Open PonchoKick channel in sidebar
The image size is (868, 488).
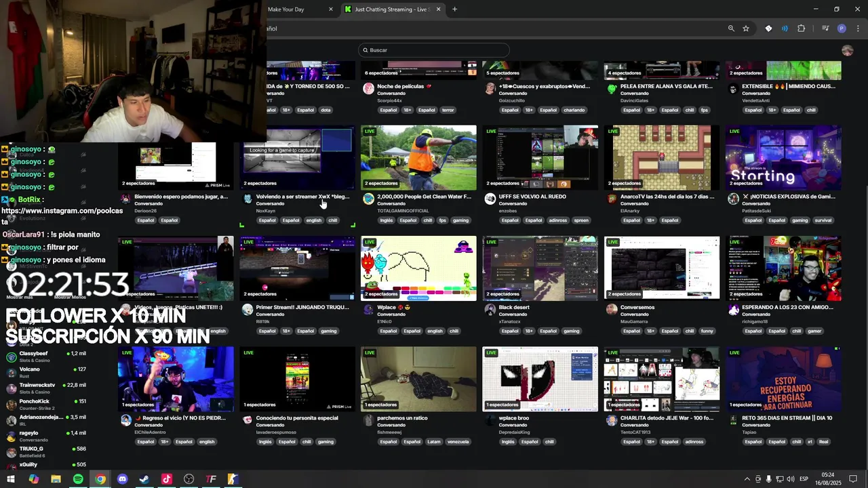point(45,405)
